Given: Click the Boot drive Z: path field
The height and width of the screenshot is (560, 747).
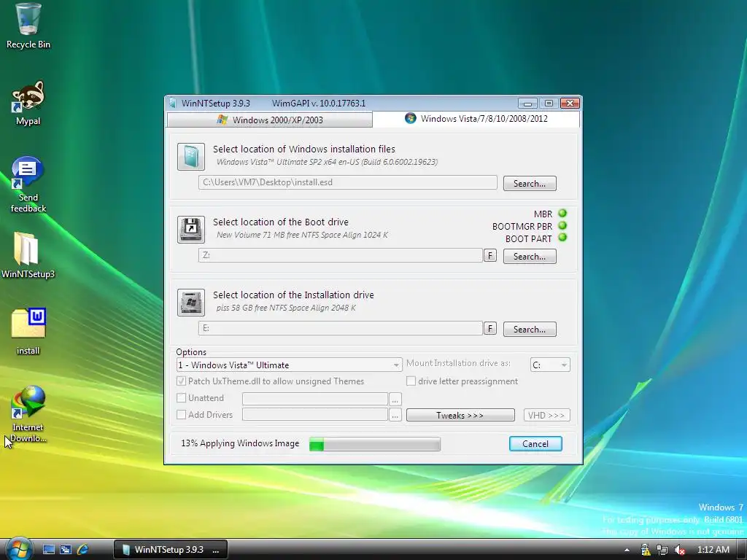Looking at the screenshot, I should pyautogui.click(x=341, y=255).
